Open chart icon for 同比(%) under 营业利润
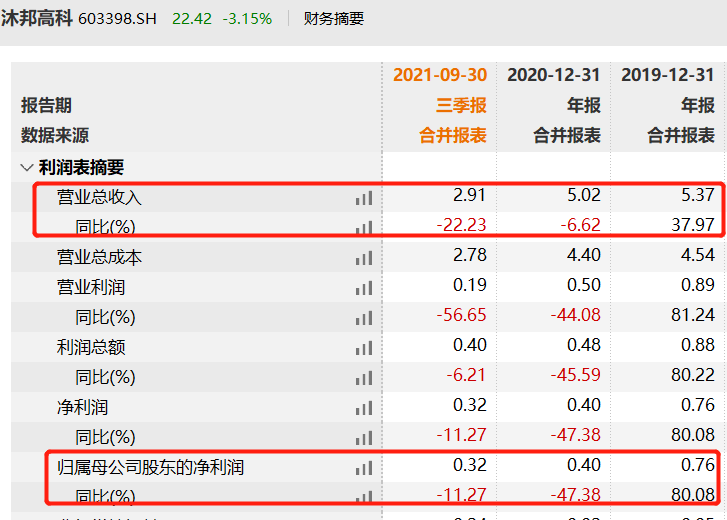 tap(364, 318)
